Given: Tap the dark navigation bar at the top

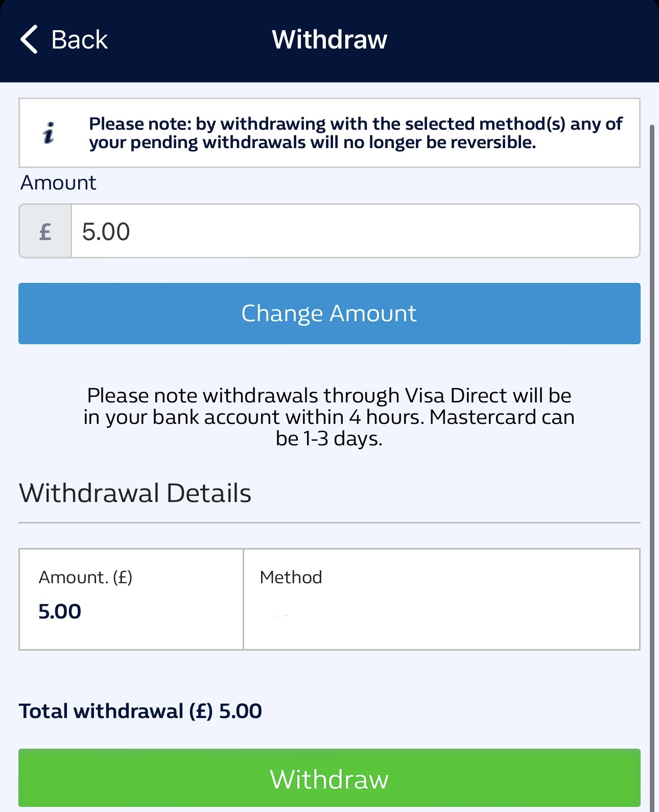Looking at the screenshot, I should pyautogui.click(x=460, y=39).
